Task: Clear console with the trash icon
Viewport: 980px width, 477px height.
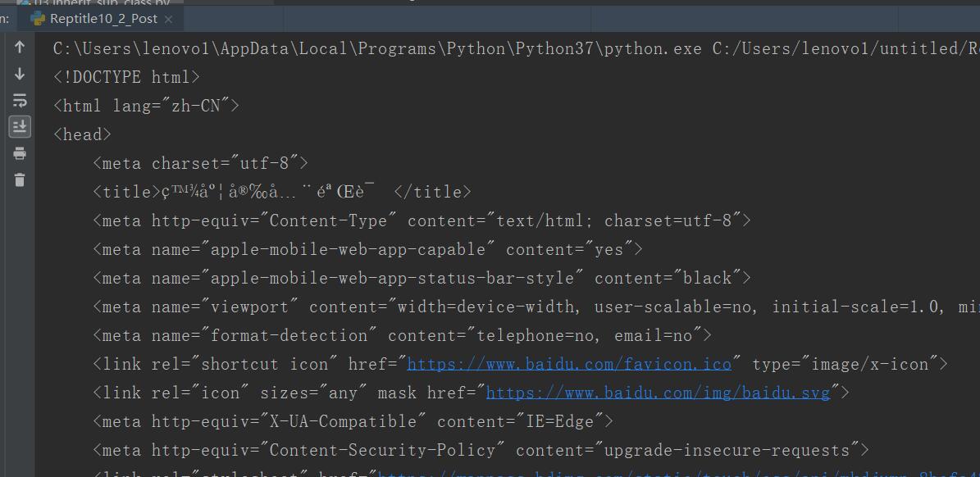Action: tap(20, 179)
